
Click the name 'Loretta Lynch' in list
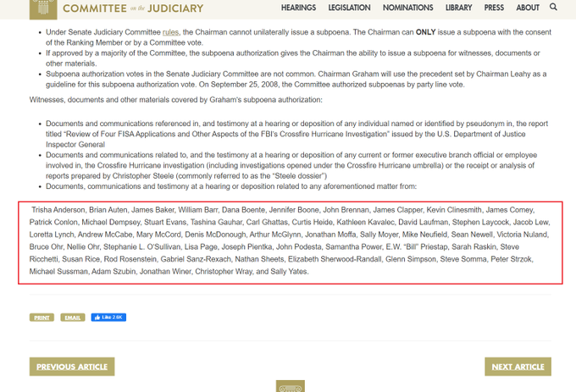pyautogui.click(x=52, y=235)
